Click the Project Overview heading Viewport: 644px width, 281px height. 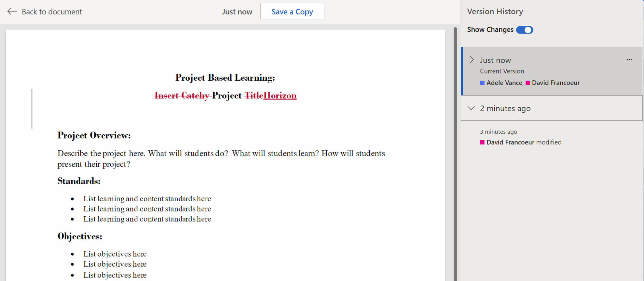pyautogui.click(x=94, y=135)
